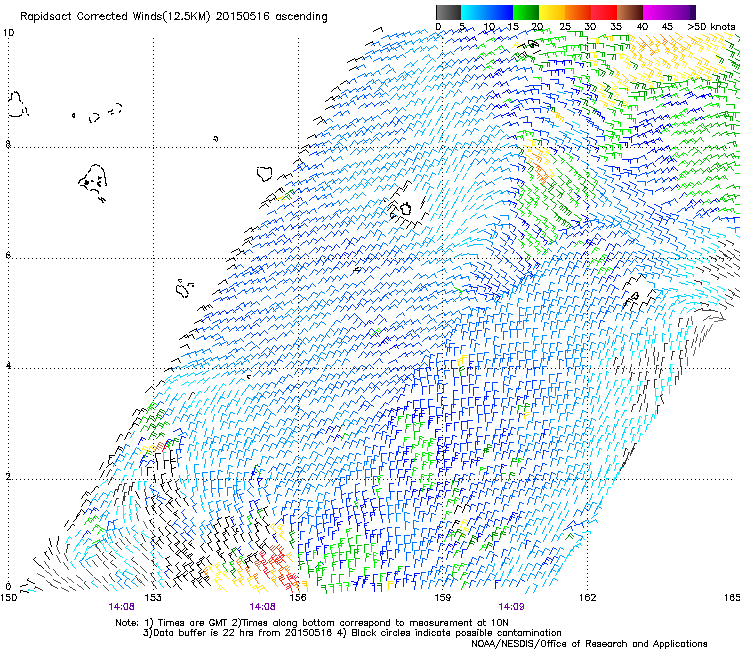Pick the orange 25-30 knots legend swatch
The width and height of the screenshot is (740, 650).
(x=578, y=12)
